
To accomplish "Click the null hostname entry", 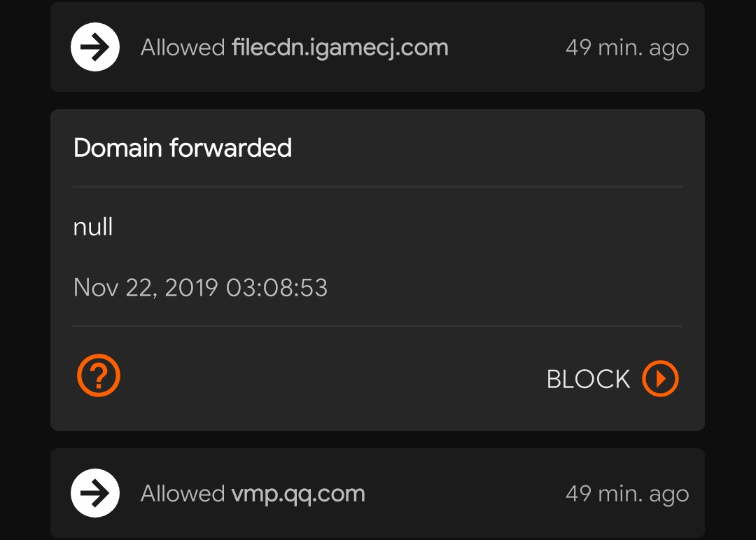I will pos(92,226).
